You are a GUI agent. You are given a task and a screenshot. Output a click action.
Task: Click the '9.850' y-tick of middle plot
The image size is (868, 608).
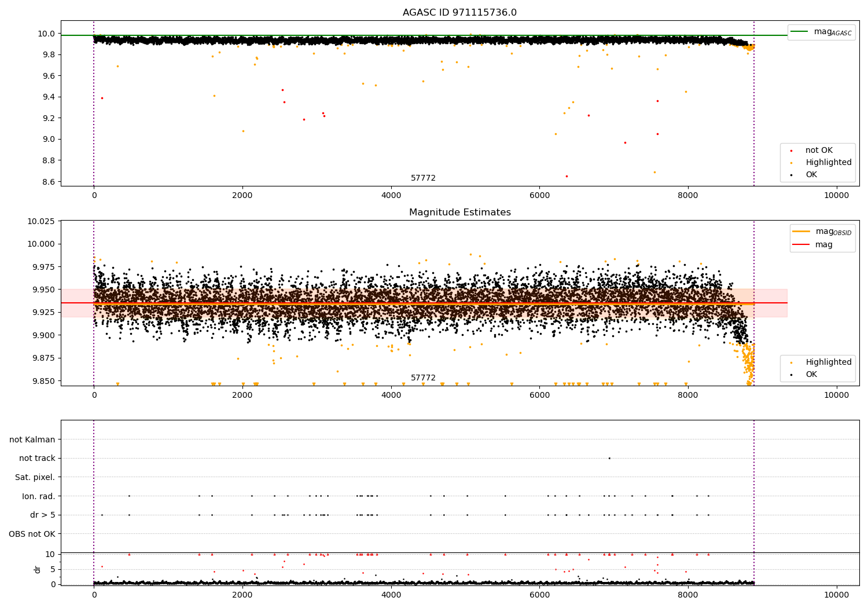click(x=44, y=382)
